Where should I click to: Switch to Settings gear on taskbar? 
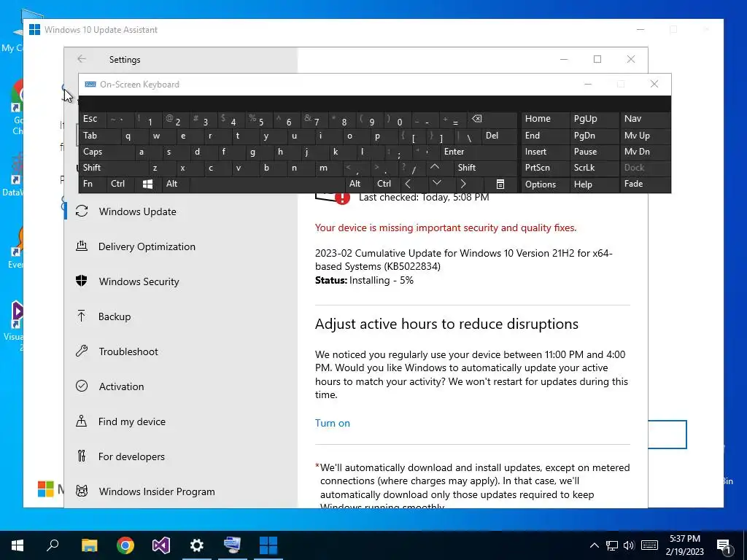coord(197,545)
